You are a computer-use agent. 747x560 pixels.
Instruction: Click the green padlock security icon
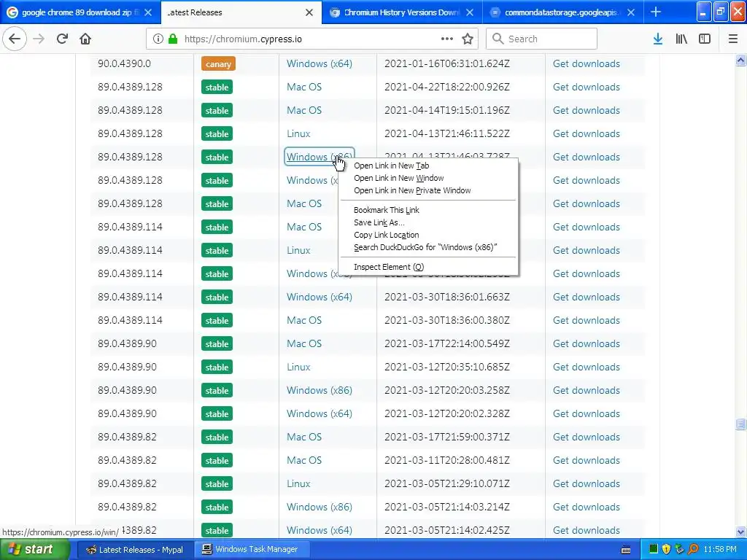173,39
